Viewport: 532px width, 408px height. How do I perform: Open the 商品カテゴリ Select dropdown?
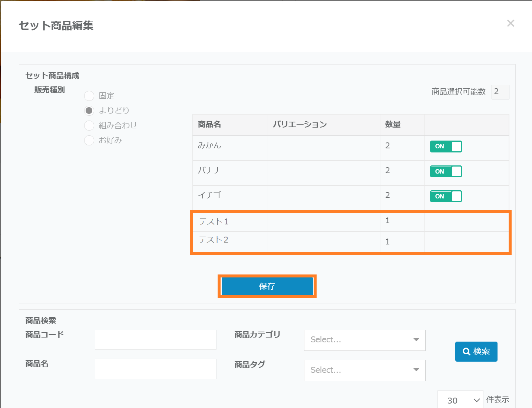click(364, 340)
